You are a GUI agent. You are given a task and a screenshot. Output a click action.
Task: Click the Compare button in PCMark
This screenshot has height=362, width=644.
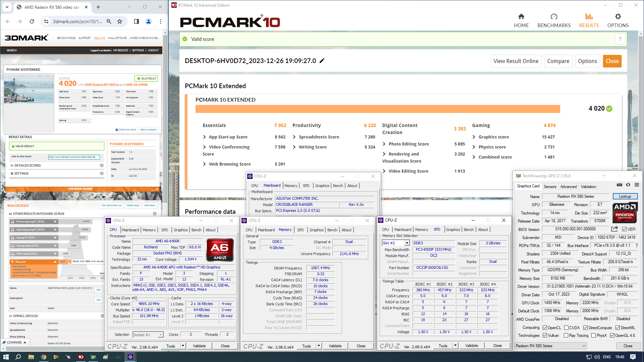(x=558, y=61)
